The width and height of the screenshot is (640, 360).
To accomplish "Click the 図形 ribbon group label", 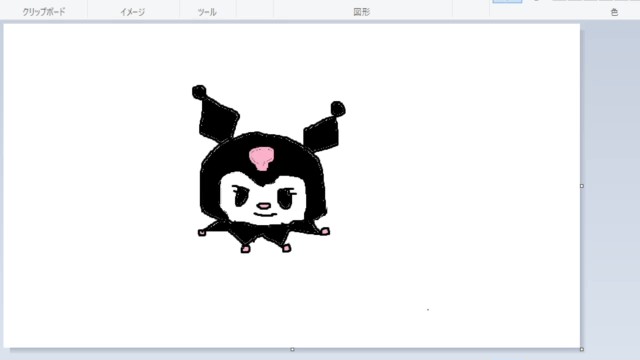I will [362, 12].
